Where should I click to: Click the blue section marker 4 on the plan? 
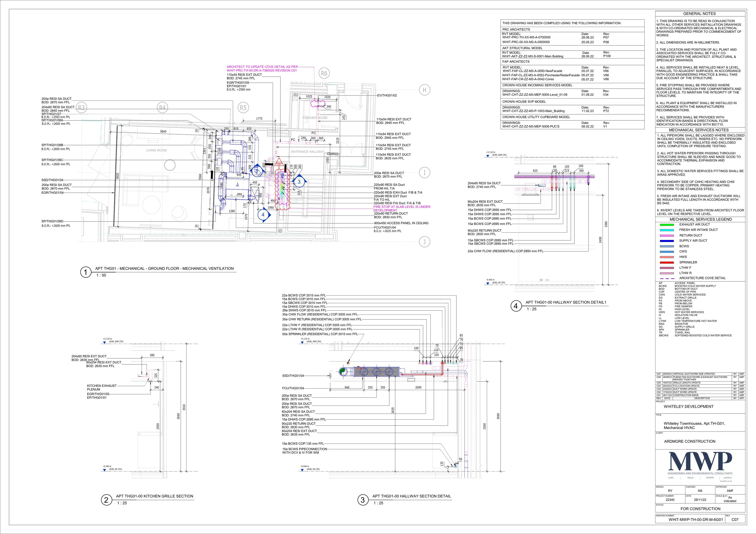coord(263,215)
